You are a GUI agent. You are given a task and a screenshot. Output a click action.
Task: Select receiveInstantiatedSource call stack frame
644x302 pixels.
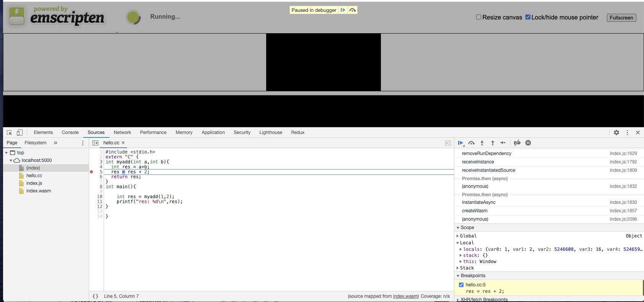coord(549,170)
